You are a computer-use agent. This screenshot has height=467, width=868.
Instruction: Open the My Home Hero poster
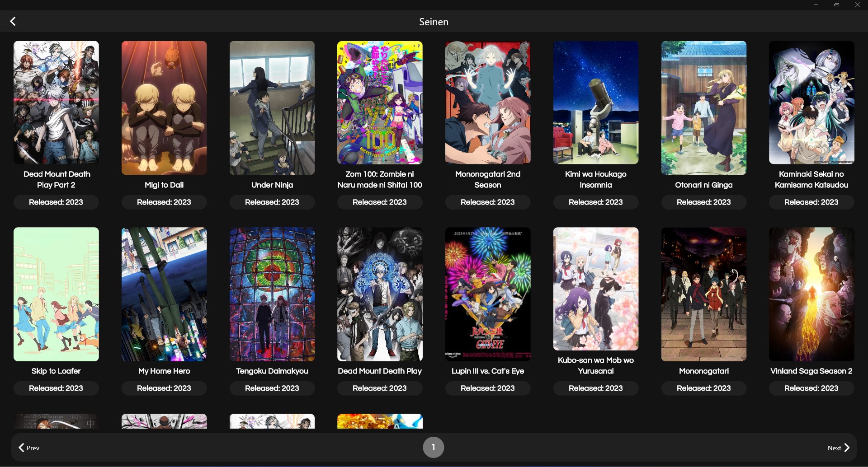164,294
